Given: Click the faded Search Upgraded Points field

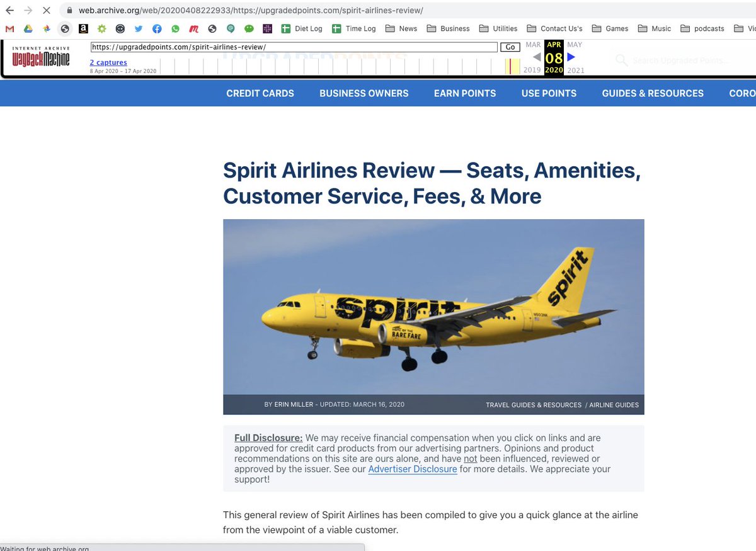Looking at the screenshot, I should [681, 60].
